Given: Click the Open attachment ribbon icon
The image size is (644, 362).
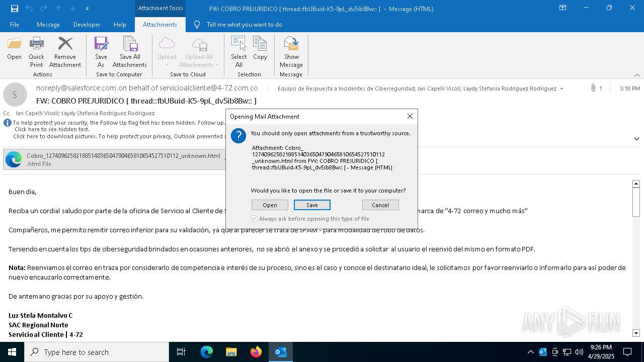Looking at the screenshot, I should pyautogui.click(x=14, y=48).
